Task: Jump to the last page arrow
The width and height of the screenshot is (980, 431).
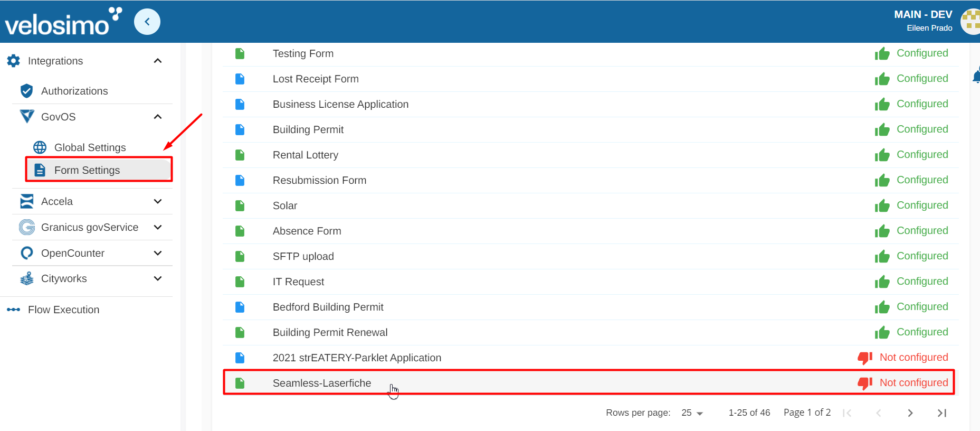Action: tap(942, 413)
